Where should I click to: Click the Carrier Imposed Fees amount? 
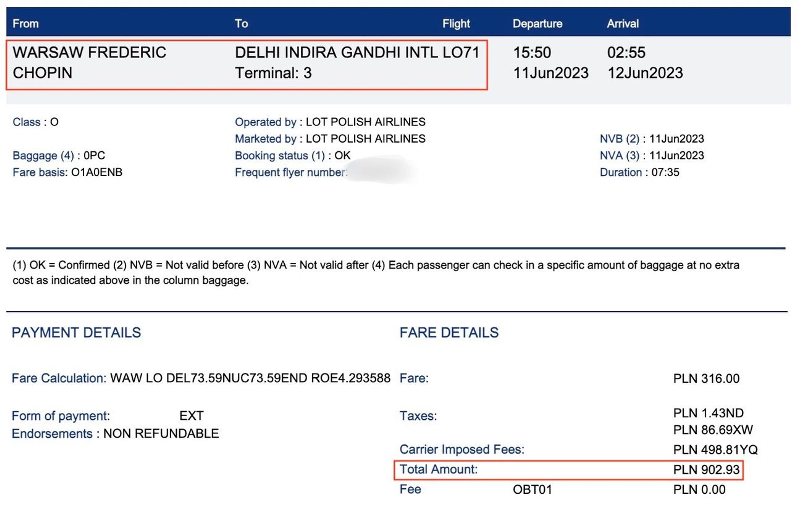point(715,450)
